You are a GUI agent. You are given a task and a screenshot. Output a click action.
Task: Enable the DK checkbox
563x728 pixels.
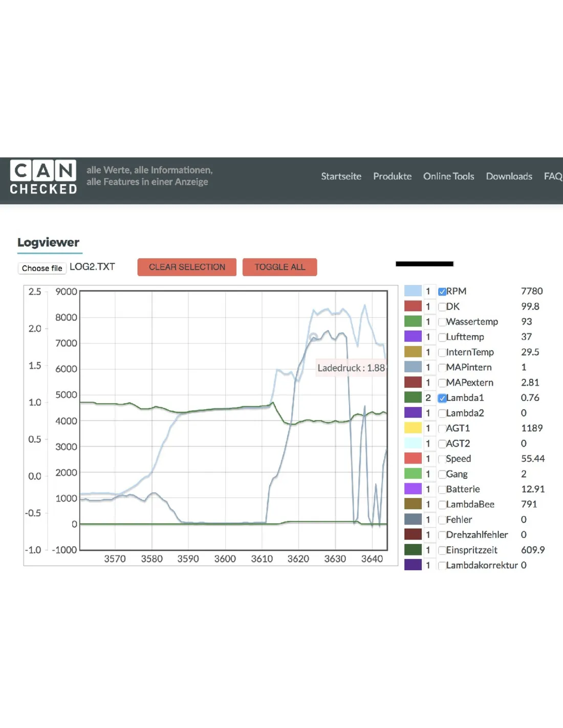click(442, 307)
